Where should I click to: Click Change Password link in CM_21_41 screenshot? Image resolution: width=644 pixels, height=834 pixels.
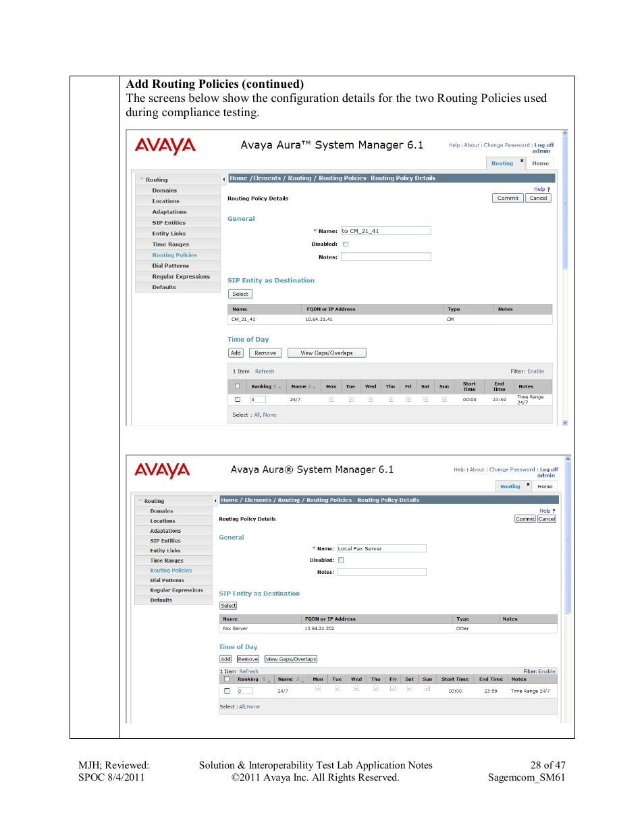coord(506,145)
